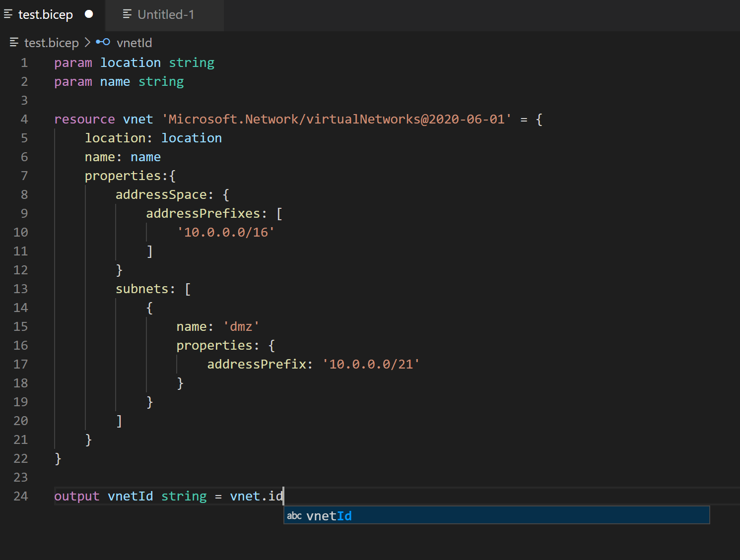Screen dimensions: 740x560
Task: Click the unsaved changes dot on test.bicep tab
Action: [89, 14]
